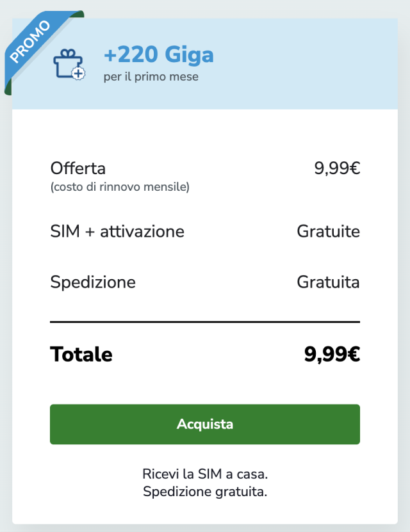Image resolution: width=410 pixels, height=532 pixels.
Task: Click the plus badge on gift icon
Action: (x=79, y=74)
